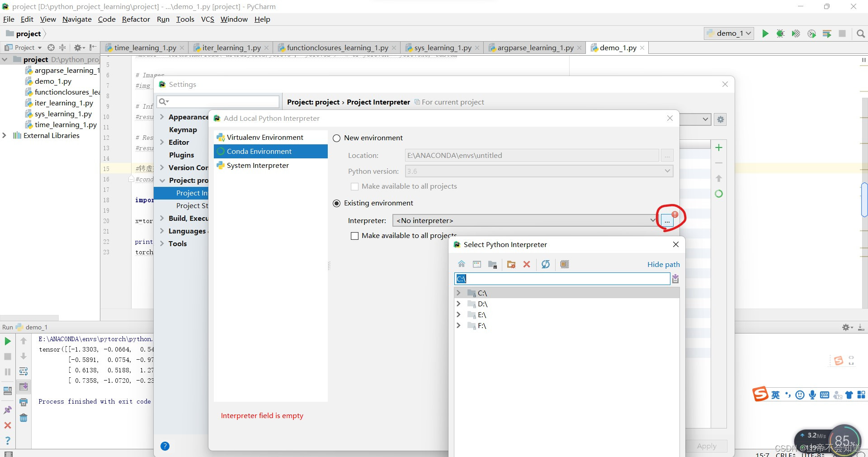Clear Run console with trash icon

pyautogui.click(x=24, y=418)
